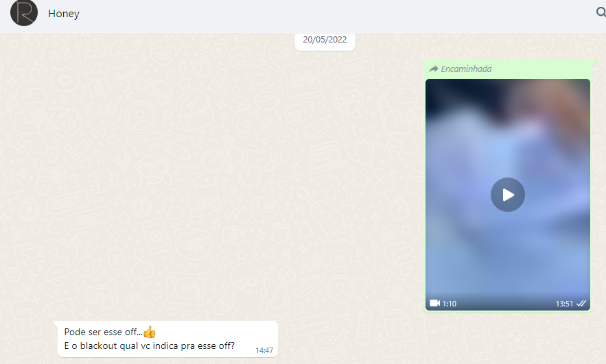Screen dimensions: 606x364
Task: Click the 13:51 video timestamp
Action: tap(564, 304)
